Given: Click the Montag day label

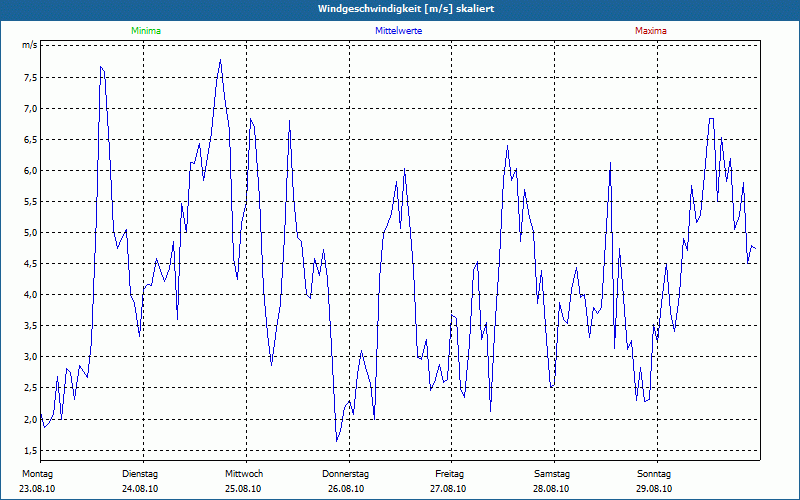Looking at the screenshot, I should 37,474.
